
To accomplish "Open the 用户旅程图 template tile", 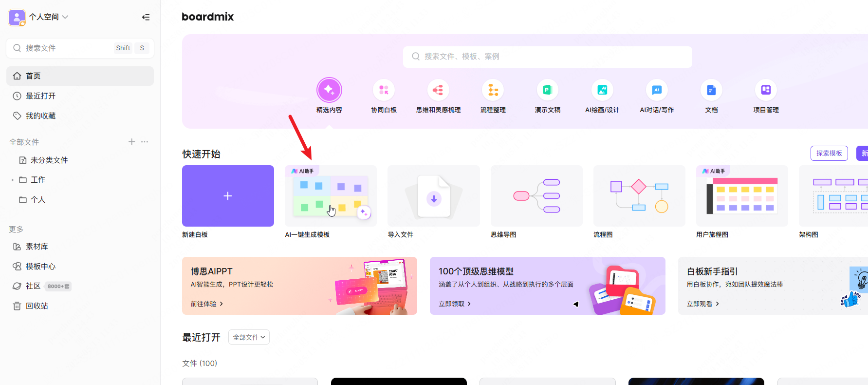I will pos(742,196).
